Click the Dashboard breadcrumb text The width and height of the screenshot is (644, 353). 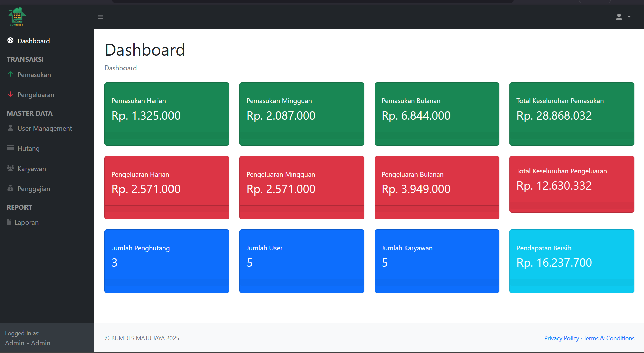coord(120,68)
